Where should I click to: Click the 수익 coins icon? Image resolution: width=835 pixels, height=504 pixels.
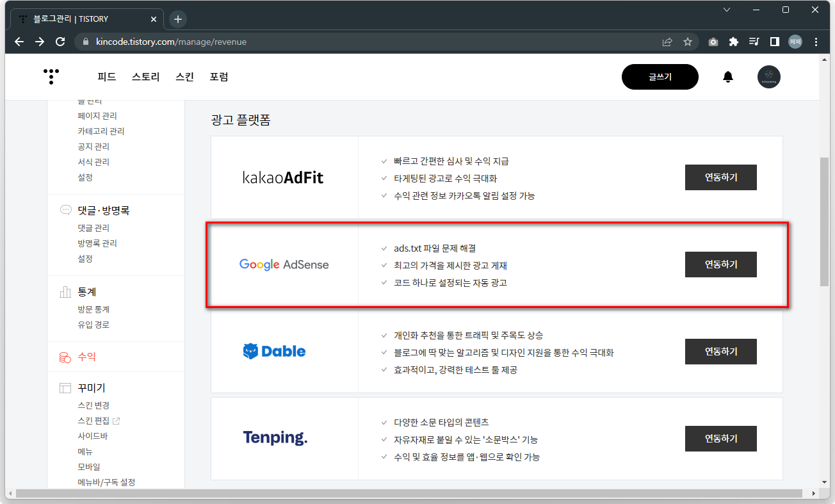[x=65, y=357]
